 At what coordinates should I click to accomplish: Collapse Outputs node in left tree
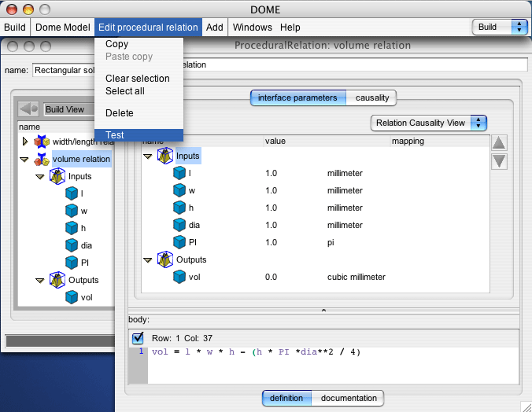coord(40,281)
